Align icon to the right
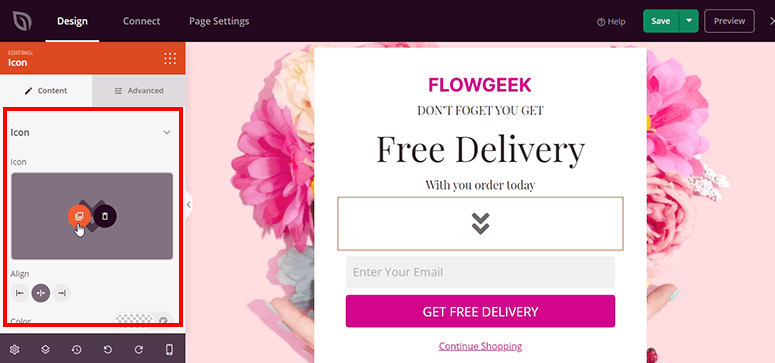Viewport: 775px width, 363px height. tap(62, 293)
